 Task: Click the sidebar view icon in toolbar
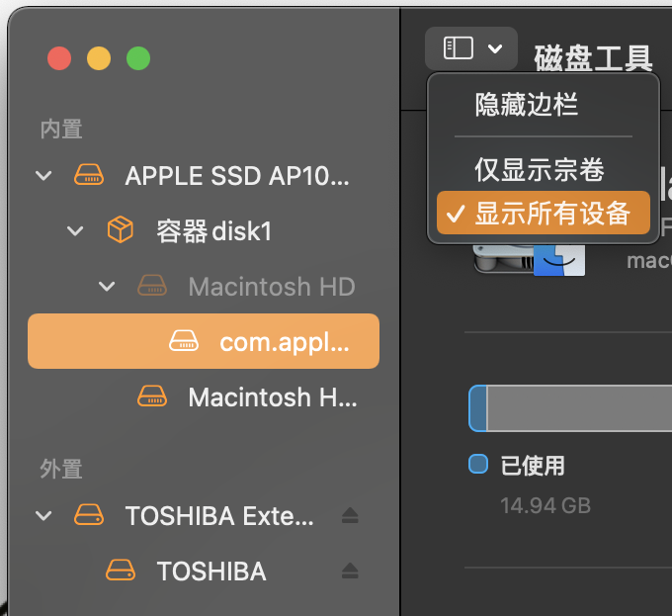pos(459,47)
